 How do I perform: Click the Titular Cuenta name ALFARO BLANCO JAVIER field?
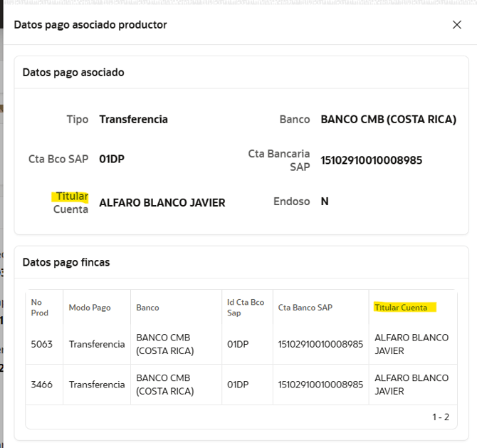(x=162, y=203)
